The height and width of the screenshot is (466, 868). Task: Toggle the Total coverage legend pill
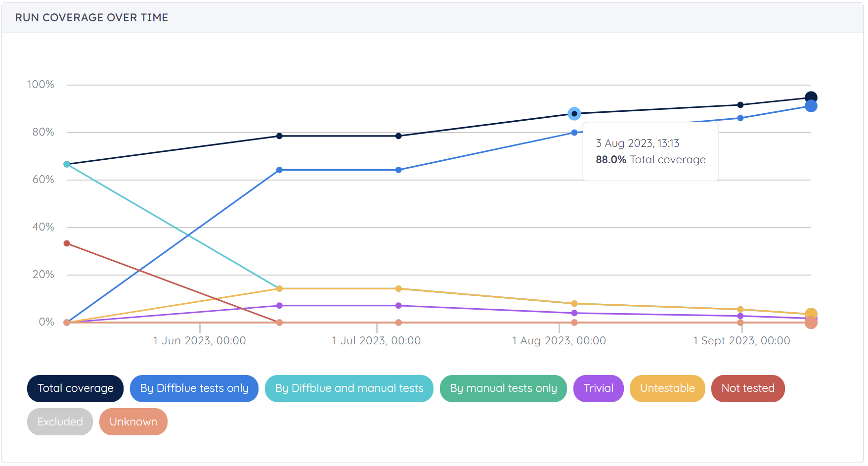75,388
